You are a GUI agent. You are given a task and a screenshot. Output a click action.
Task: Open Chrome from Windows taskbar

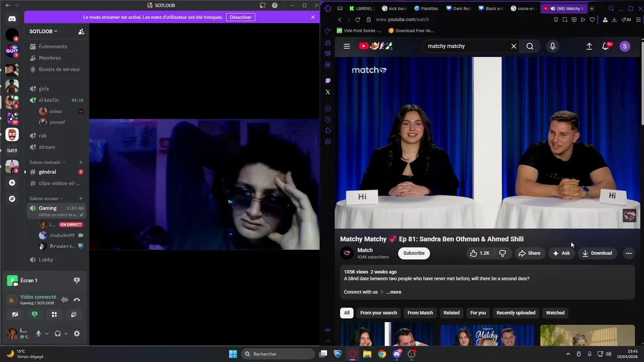[x=382, y=354]
